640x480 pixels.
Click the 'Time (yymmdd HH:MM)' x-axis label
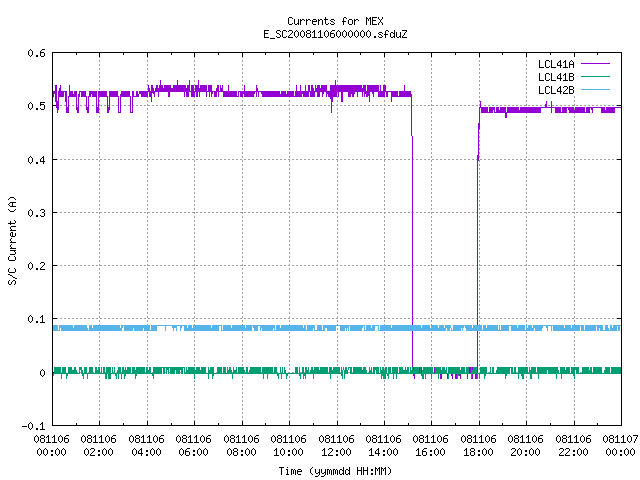click(x=335, y=471)
